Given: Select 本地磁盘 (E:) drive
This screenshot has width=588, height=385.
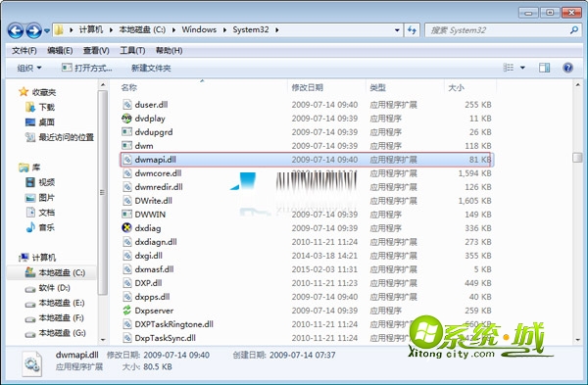Looking at the screenshot, I should point(55,303).
